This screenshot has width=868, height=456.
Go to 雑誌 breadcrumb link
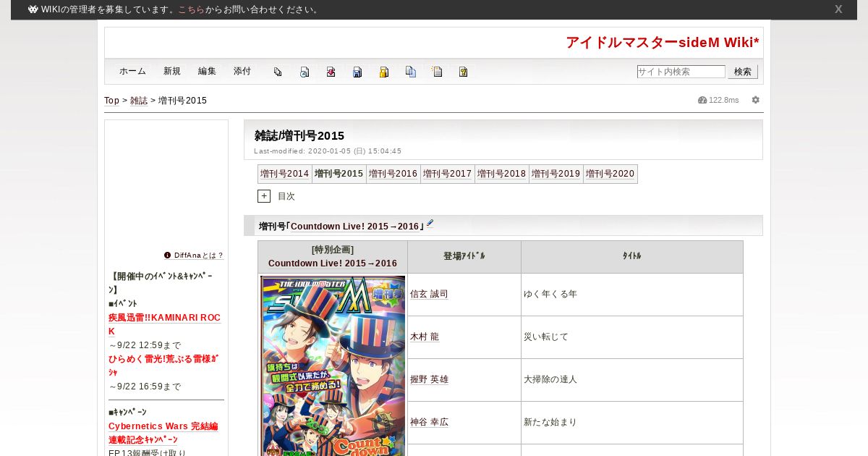(x=139, y=101)
